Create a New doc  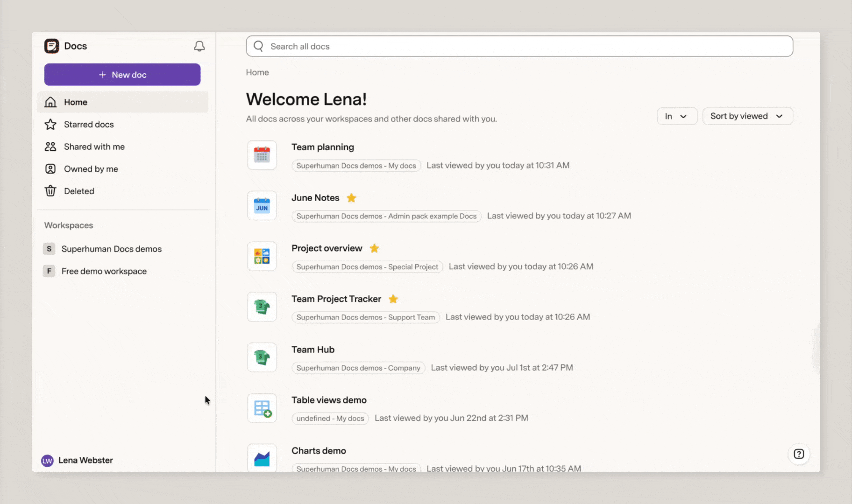(122, 75)
